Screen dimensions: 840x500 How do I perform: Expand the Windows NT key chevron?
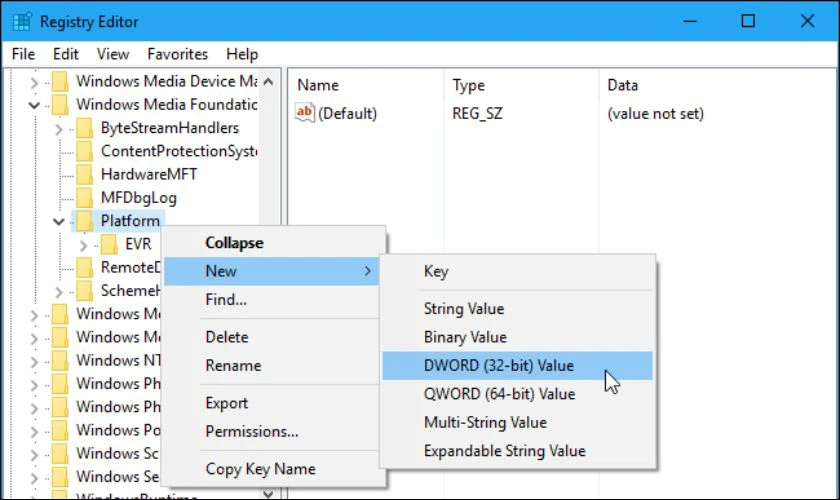34,362
